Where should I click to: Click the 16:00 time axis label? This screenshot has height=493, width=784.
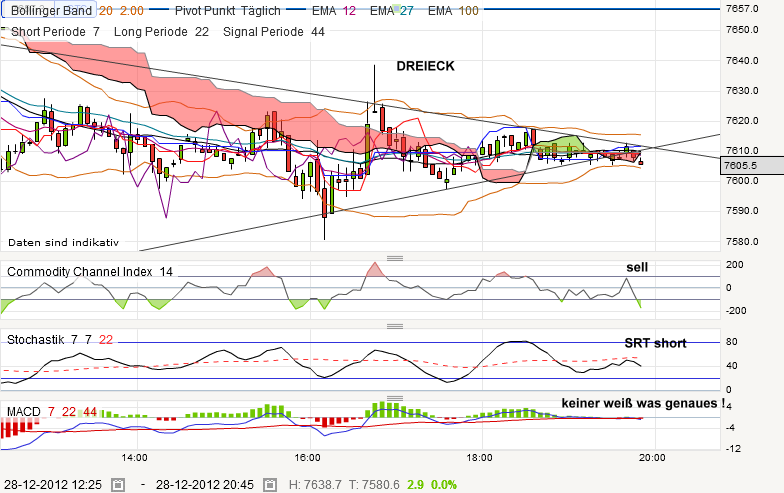coord(308,458)
